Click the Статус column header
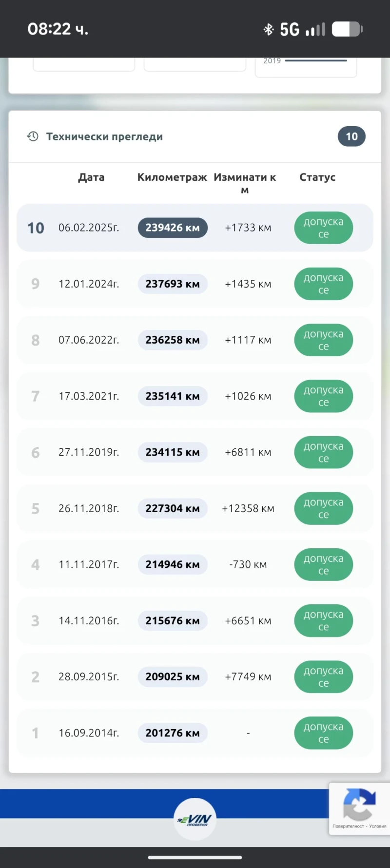 317,177
